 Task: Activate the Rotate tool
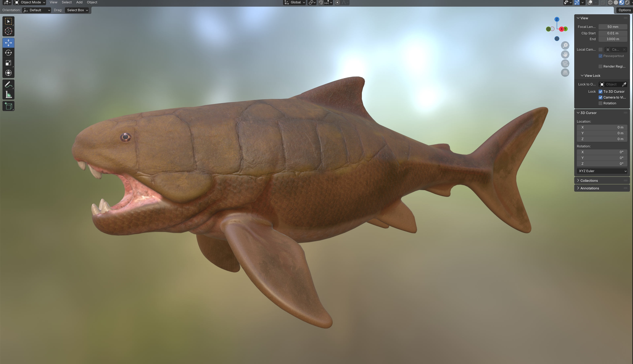[8, 53]
